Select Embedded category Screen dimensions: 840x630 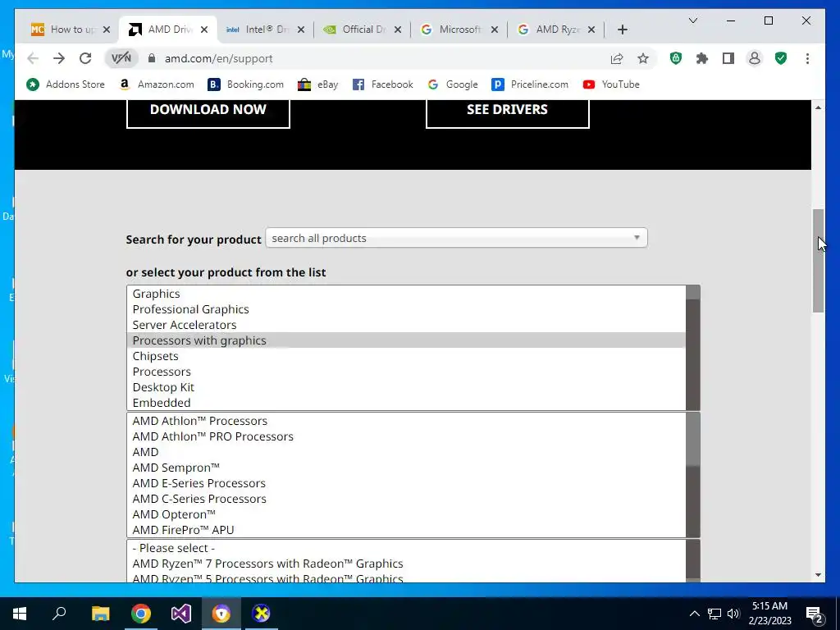(x=406, y=402)
